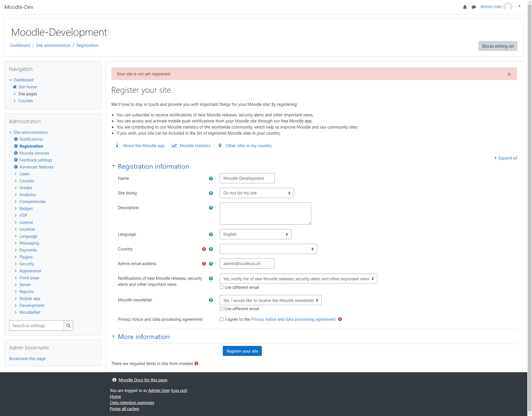532x416 pixels.
Task: Click the Site home house icon
Action: [15, 87]
